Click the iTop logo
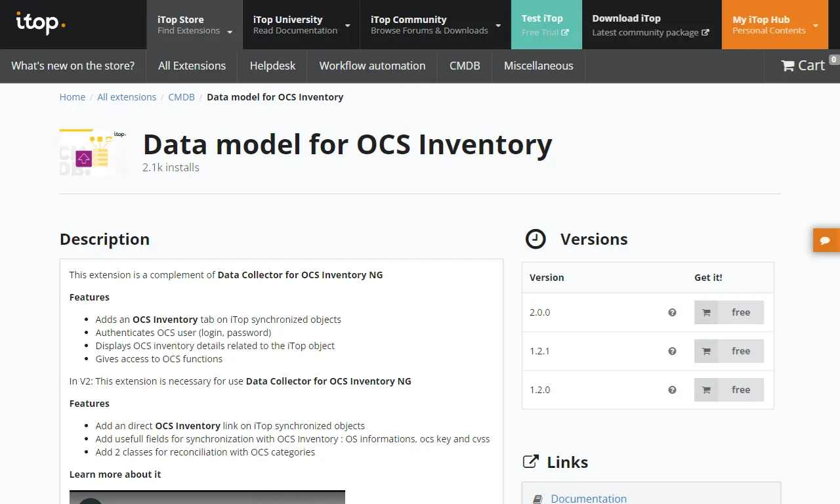Viewport: 840px width, 504px height. pos(41,23)
